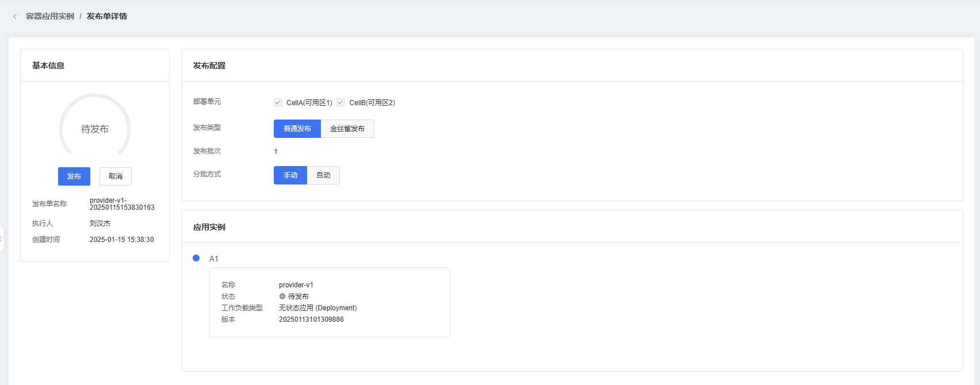
Task: Switch release type to 金丝雀发布
Action: tap(347, 129)
